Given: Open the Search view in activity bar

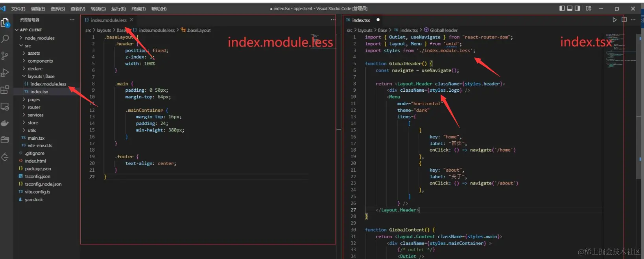Looking at the screenshot, I should [x=5, y=39].
